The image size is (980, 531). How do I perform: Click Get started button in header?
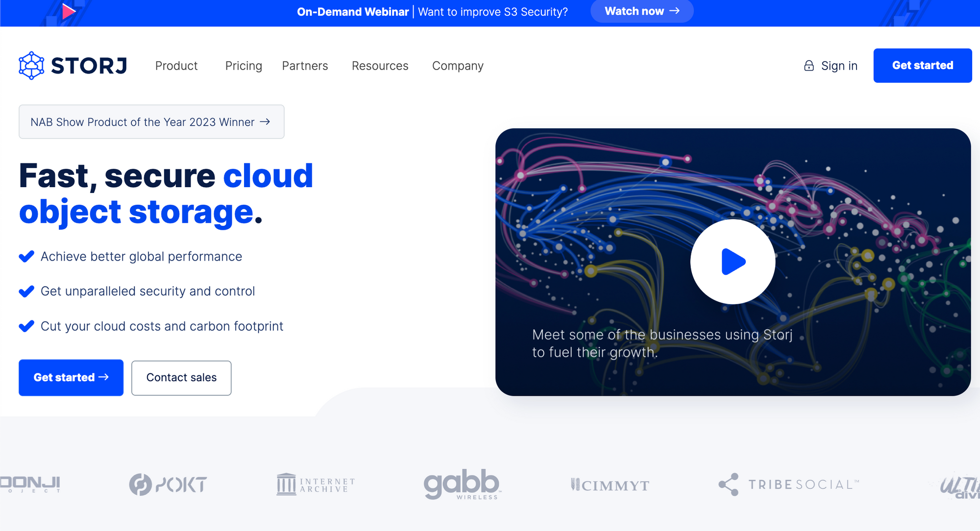(922, 66)
